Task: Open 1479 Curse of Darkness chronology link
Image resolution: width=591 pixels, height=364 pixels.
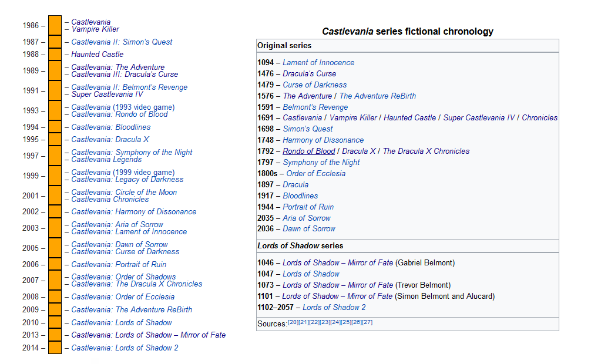Action: (x=315, y=85)
